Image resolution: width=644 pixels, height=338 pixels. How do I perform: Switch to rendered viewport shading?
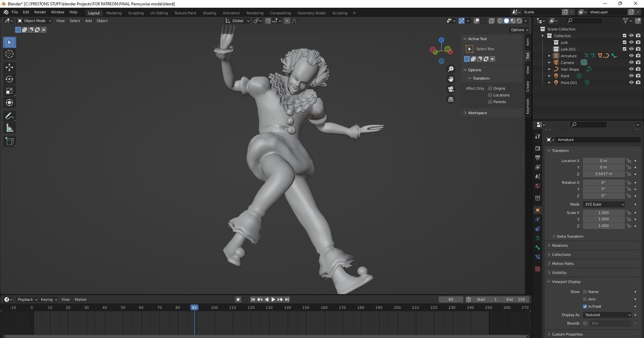pos(519,21)
